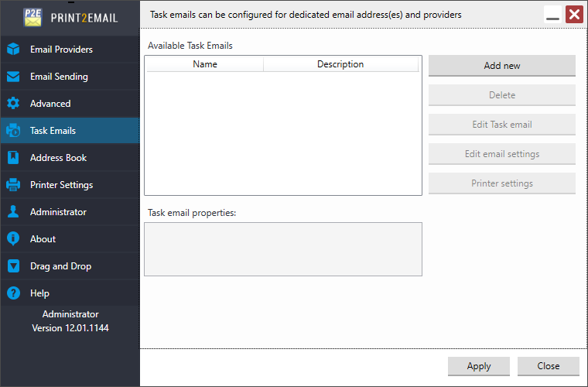Click the Email Sending envelope icon
588x387 pixels.
click(13, 77)
